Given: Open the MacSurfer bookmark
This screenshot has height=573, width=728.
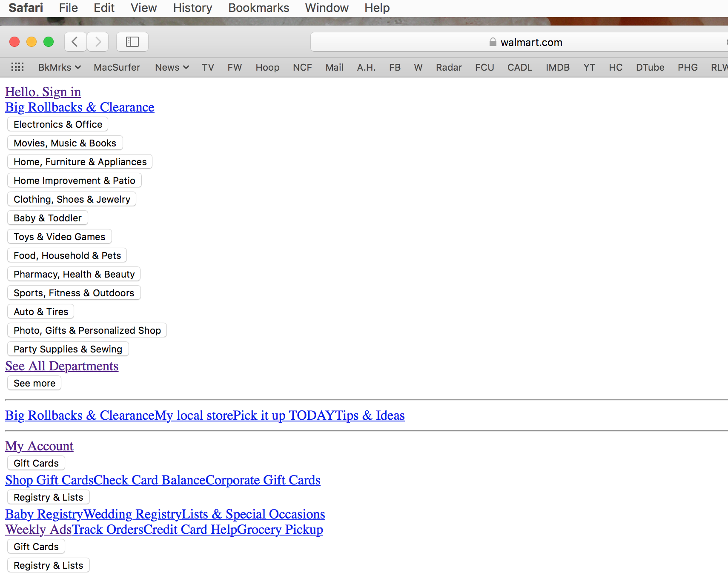Looking at the screenshot, I should [117, 67].
